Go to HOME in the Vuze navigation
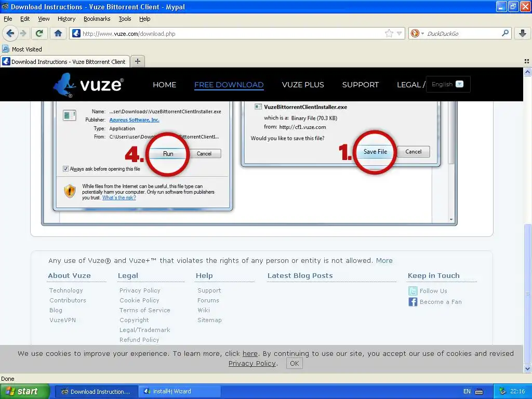 [x=164, y=85]
